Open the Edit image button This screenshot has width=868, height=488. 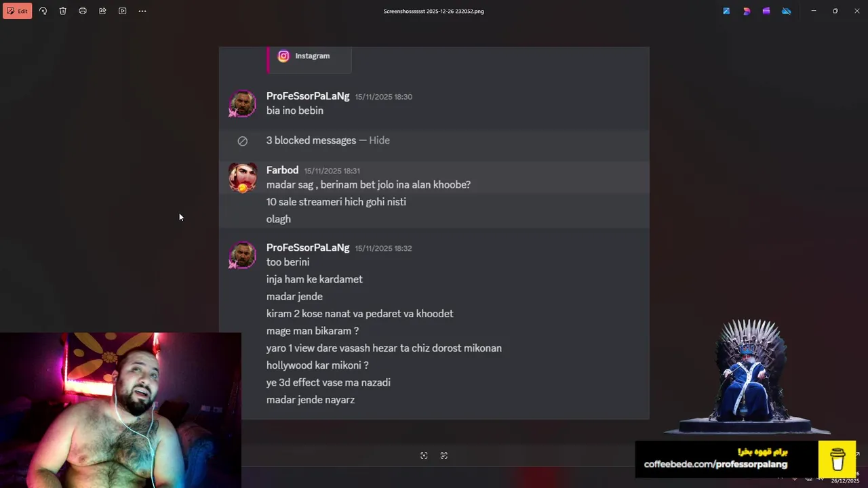[18, 11]
